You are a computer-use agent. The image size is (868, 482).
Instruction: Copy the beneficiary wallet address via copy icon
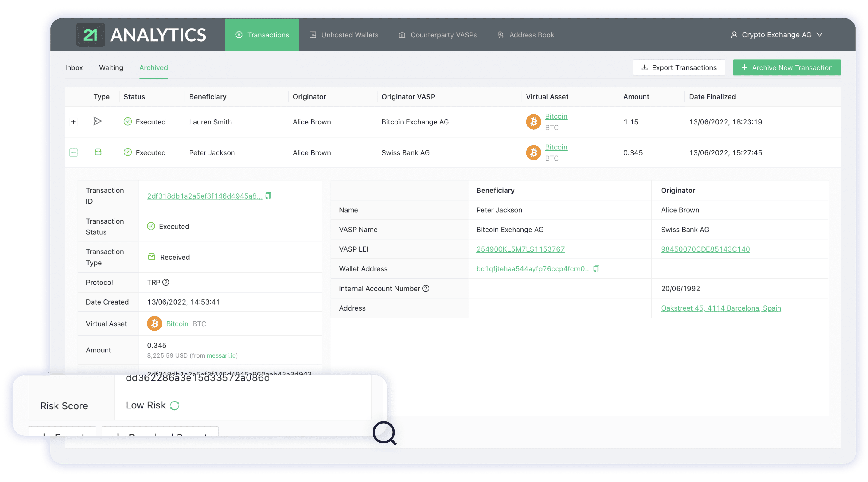596,268
